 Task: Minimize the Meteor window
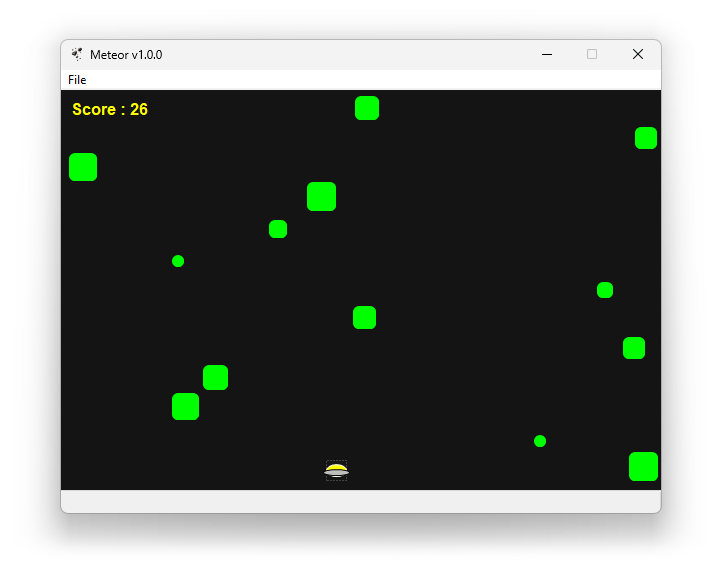(x=547, y=55)
